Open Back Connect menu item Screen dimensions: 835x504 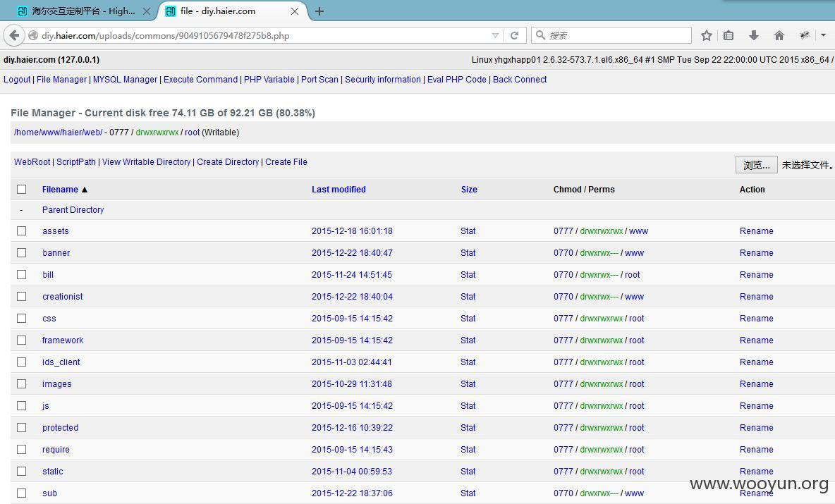pos(520,79)
